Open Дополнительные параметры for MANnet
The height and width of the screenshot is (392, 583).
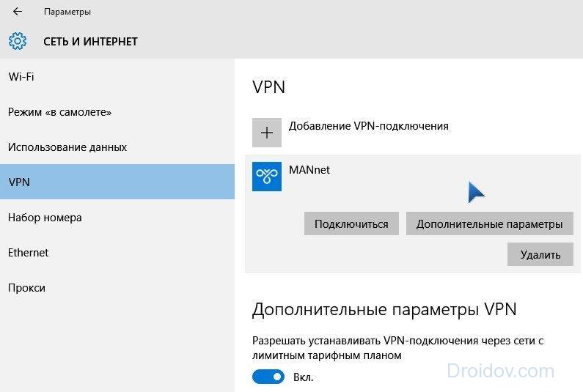pos(489,223)
